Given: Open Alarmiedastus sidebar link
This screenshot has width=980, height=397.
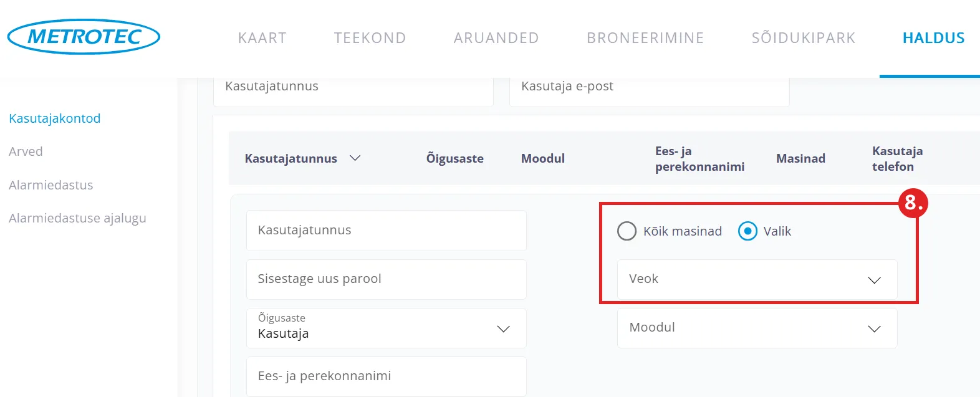Looking at the screenshot, I should pyautogui.click(x=51, y=185).
